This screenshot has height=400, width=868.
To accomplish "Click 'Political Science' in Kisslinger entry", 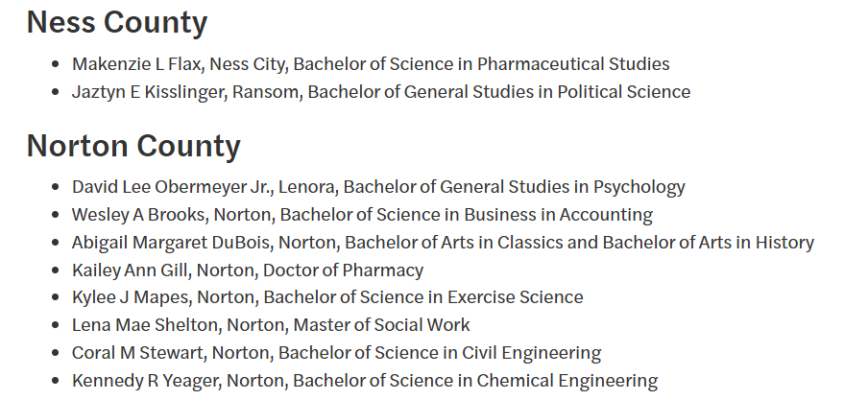I will tap(623, 92).
